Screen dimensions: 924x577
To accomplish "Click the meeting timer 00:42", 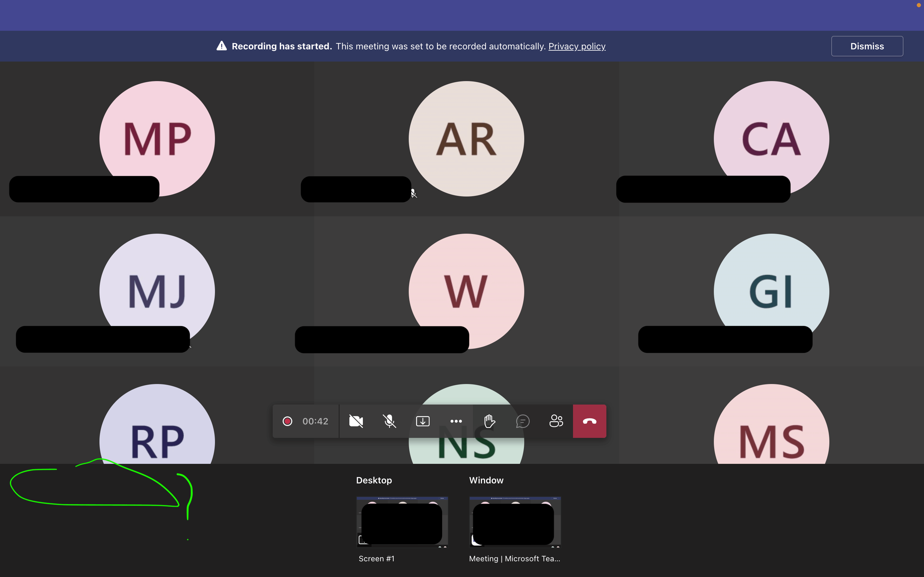I will pos(315,421).
